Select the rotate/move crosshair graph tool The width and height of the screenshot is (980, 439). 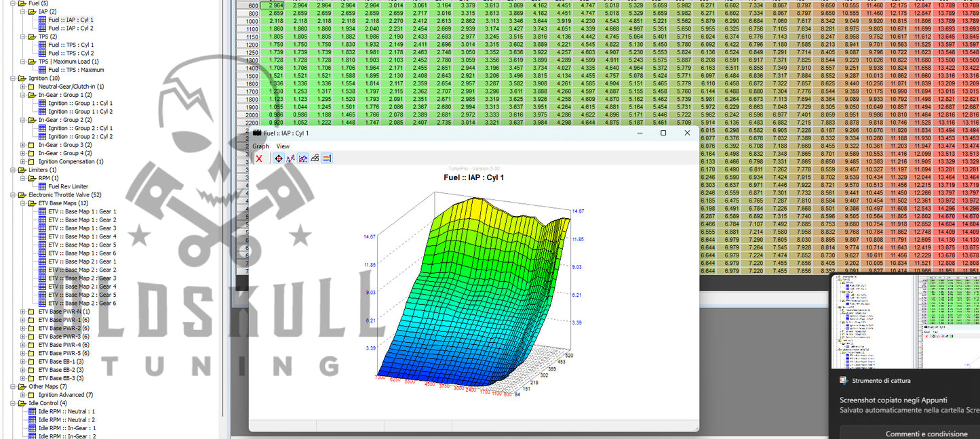(278, 159)
